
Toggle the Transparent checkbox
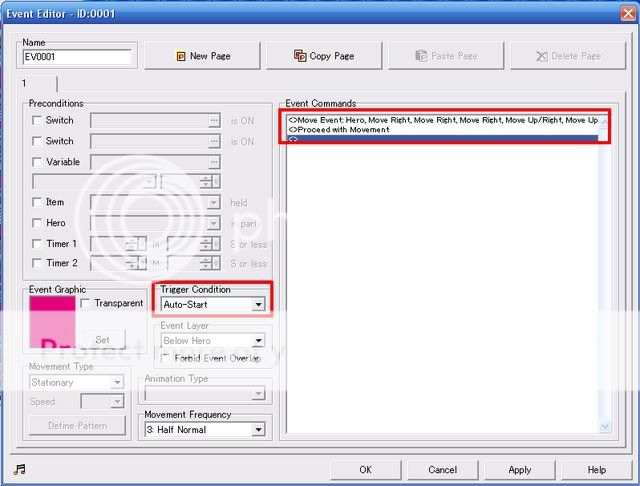pos(86,303)
